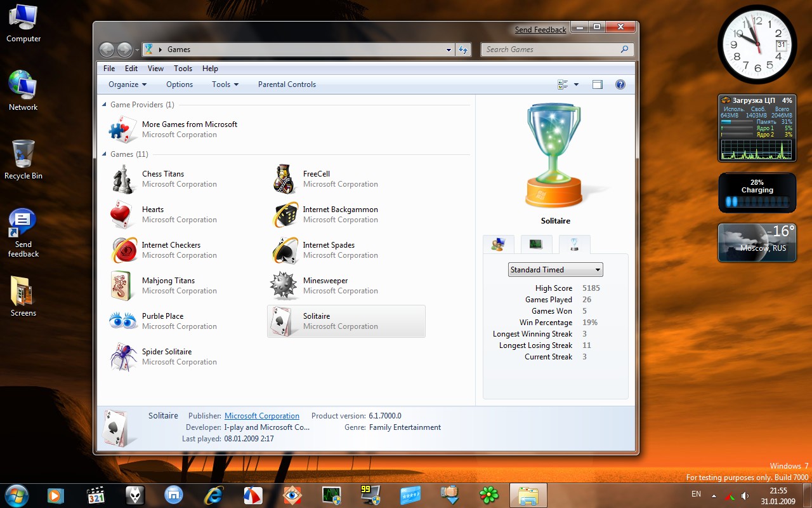Select the Hearts game icon

pyautogui.click(x=122, y=215)
